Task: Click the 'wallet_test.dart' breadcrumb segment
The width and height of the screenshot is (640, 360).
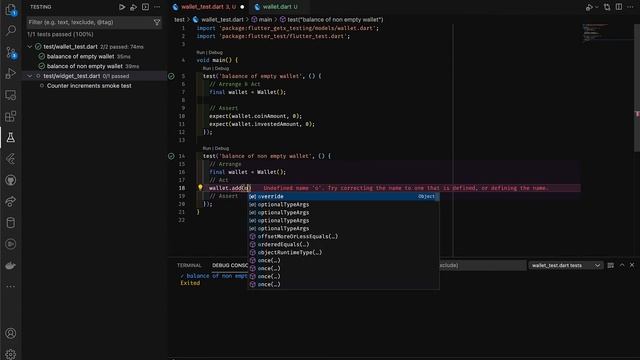Action: [219, 19]
